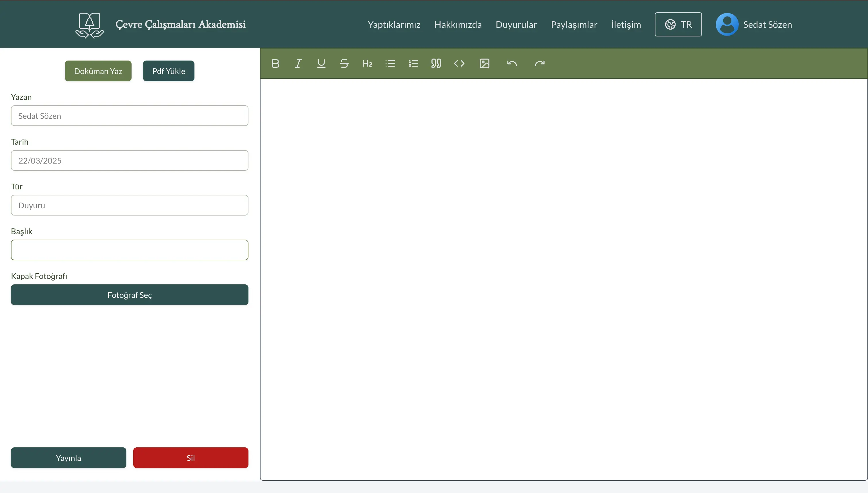The height and width of the screenshot is (493, 868).
Task: Click the Yazan field
Action: click(130, 116)
